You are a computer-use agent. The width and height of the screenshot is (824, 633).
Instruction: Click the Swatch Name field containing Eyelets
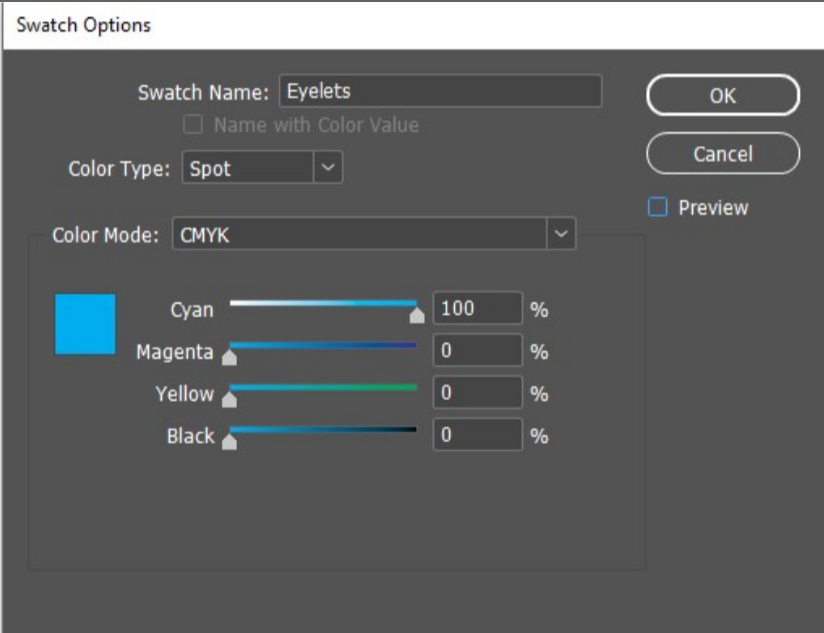(440, 91)
